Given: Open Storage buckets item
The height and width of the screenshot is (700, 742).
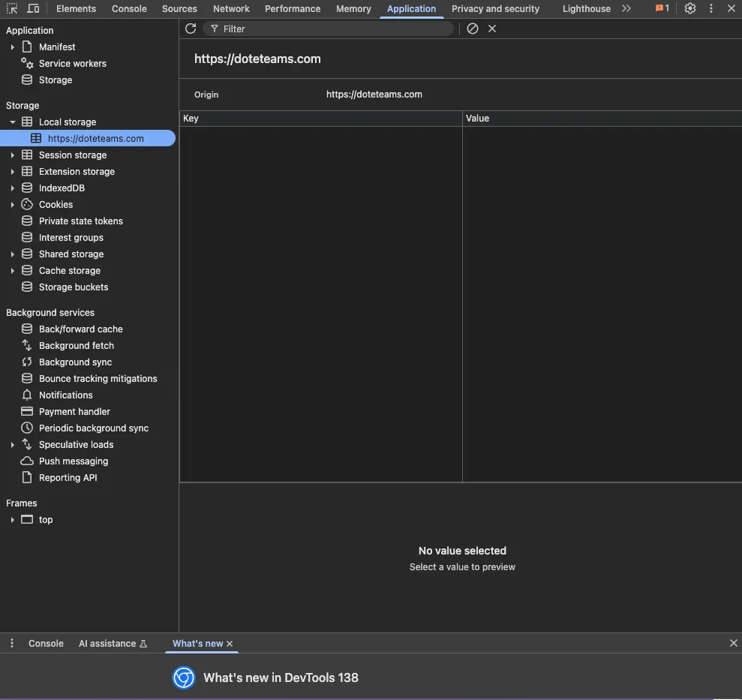Looking at the screenshot, I should 74,287.
